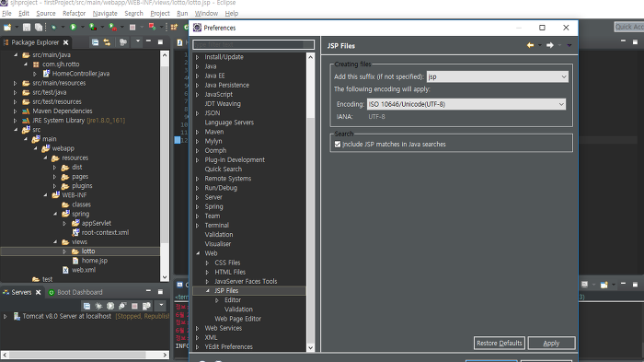Open the Window menu
This screenshot has width=644, height=362.
click(206, 13)
